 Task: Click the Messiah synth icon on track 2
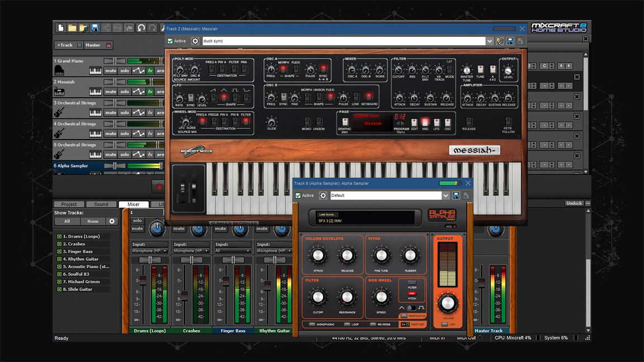59,91
